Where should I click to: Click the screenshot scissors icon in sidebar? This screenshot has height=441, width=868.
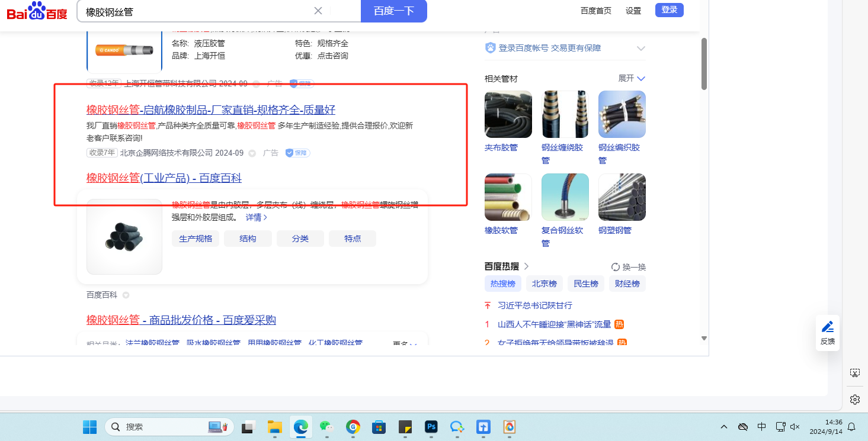[854, 373]
